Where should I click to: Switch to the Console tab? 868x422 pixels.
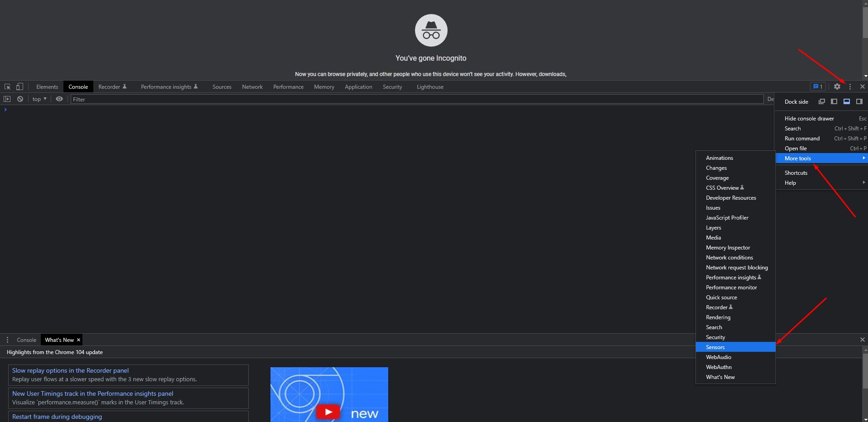[x=78, y=86]
